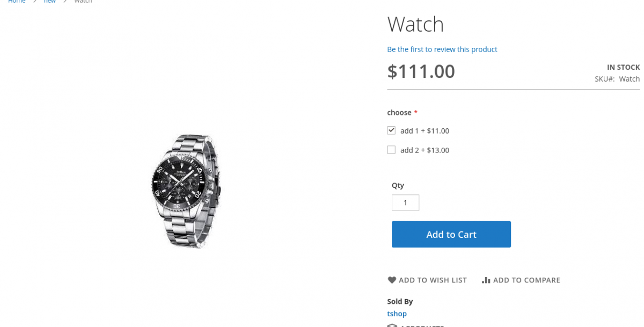Click the SKU# Watch value
Screen dimensions: 644x327
coord(629,79)
